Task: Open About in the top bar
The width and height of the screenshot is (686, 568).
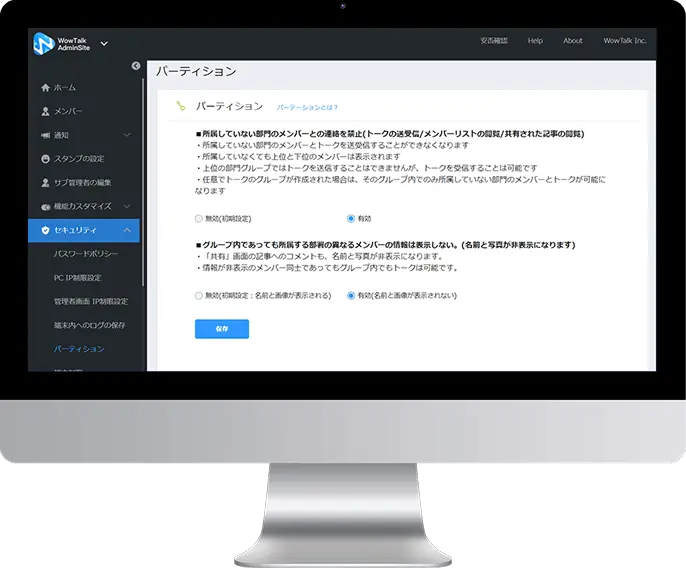Action: coord(573,41)
